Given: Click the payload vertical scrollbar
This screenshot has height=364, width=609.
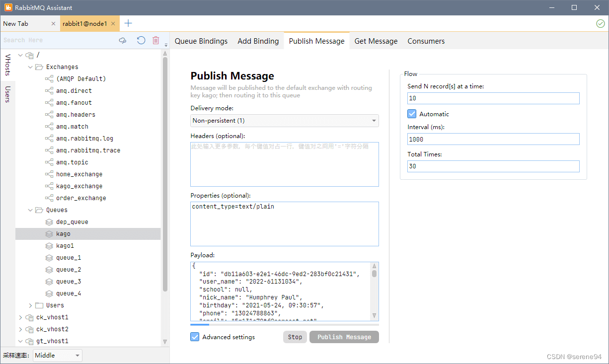Looking at the screenshot, I should [x=374, y=292].
